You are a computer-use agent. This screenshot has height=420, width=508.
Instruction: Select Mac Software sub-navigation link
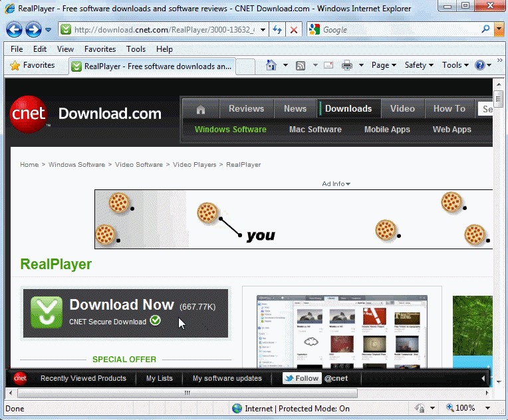[315, 130]
